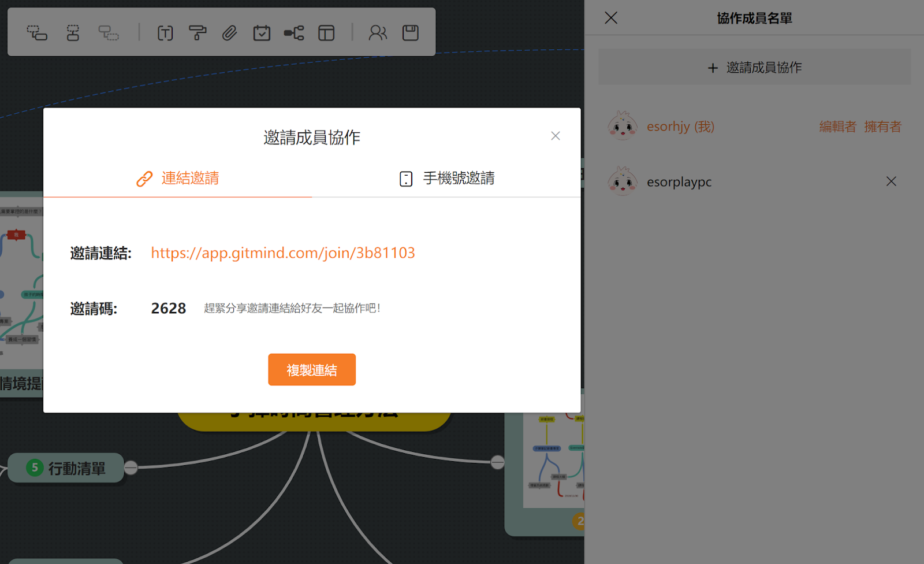Image resolution: width=924 pixels, height=564 pixels.
Task: Click the panel layout template icon
Action: point(326,33)
